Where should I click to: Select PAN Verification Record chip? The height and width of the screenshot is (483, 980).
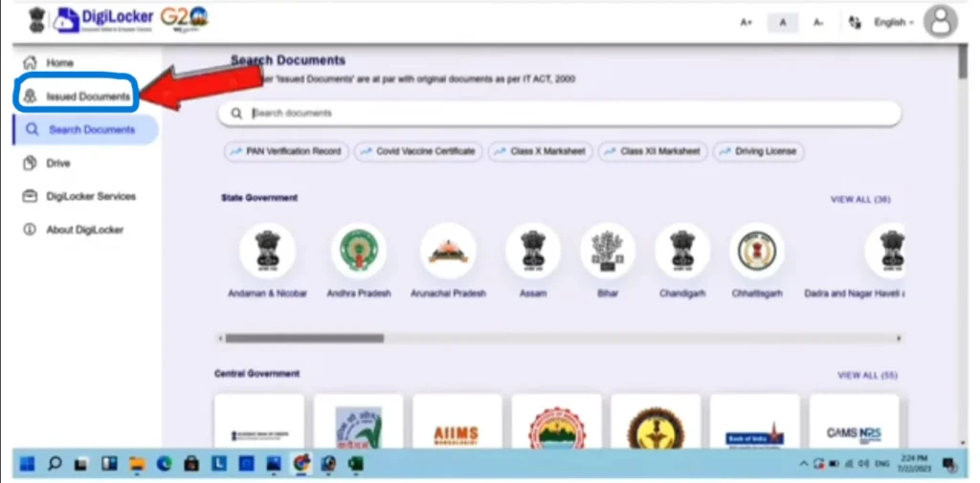(x=286, y=151)
